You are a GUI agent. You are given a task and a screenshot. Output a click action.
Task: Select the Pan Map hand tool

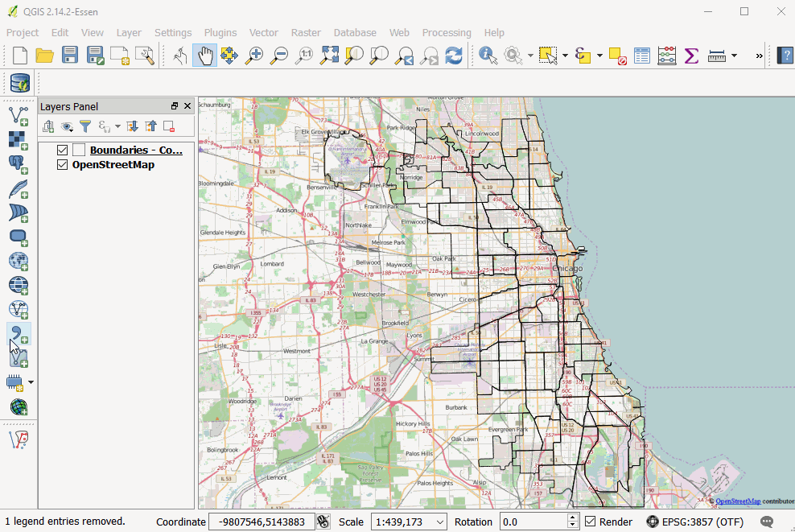(x=205, y=56)
